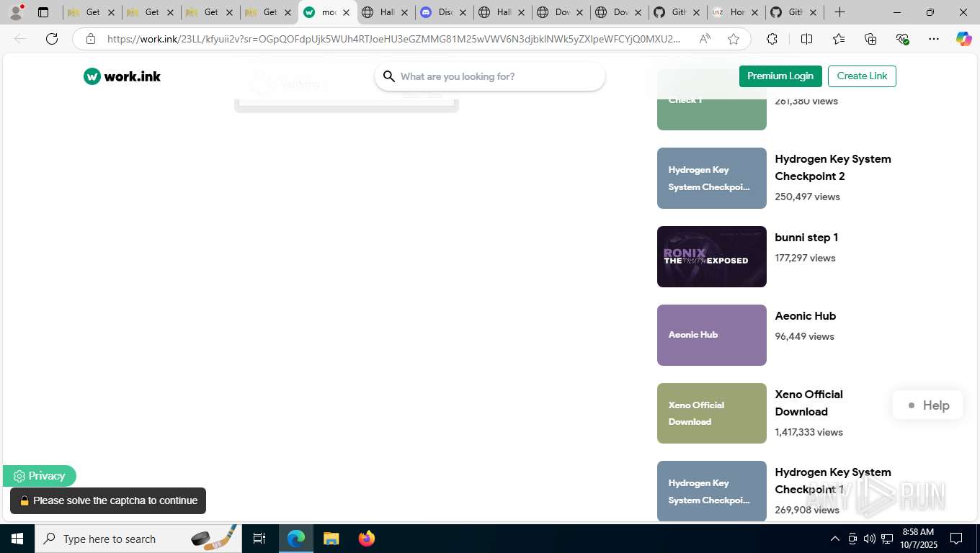Open File Explorer from the taskbar

pyautogui.click(x=331, y=539)
